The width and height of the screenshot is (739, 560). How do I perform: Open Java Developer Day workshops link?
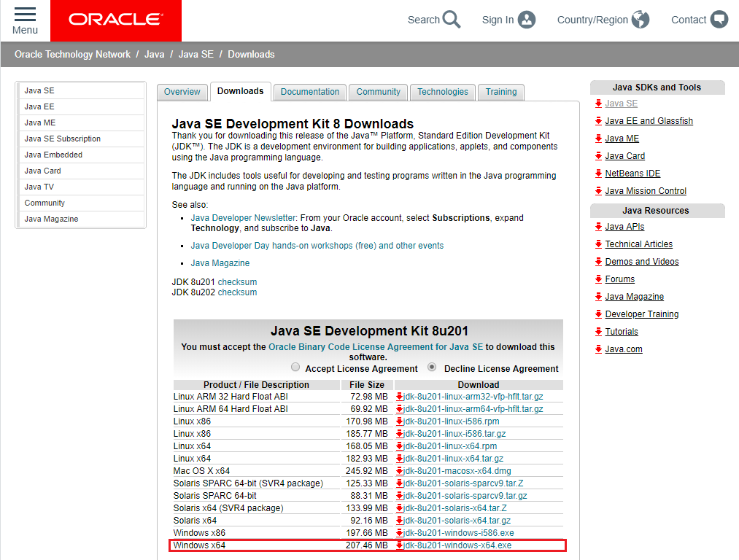click(x=317, y=246)
